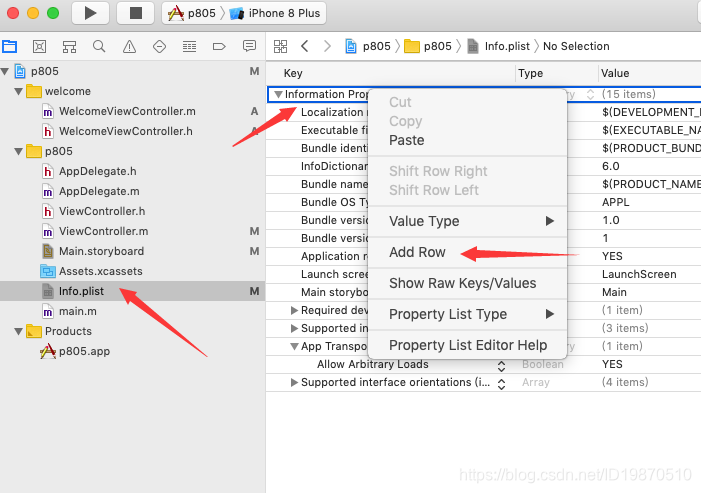Collapse the p805 project root
Viewport: 701px width, 493px height.
tap(5, 72)
